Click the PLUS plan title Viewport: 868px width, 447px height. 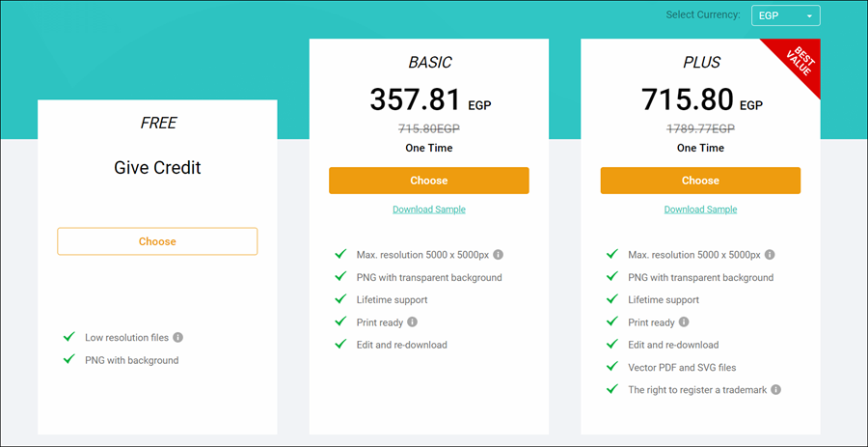[x=701, y=63]
